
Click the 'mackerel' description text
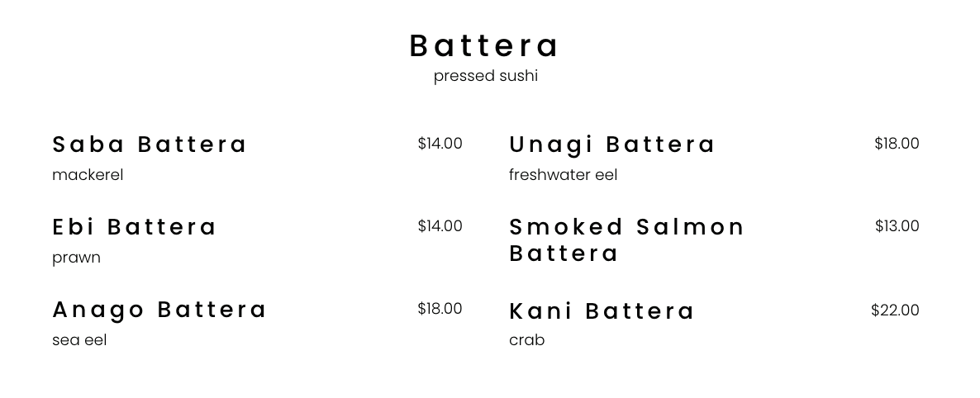pyautogui.click(x=88, y=175)
